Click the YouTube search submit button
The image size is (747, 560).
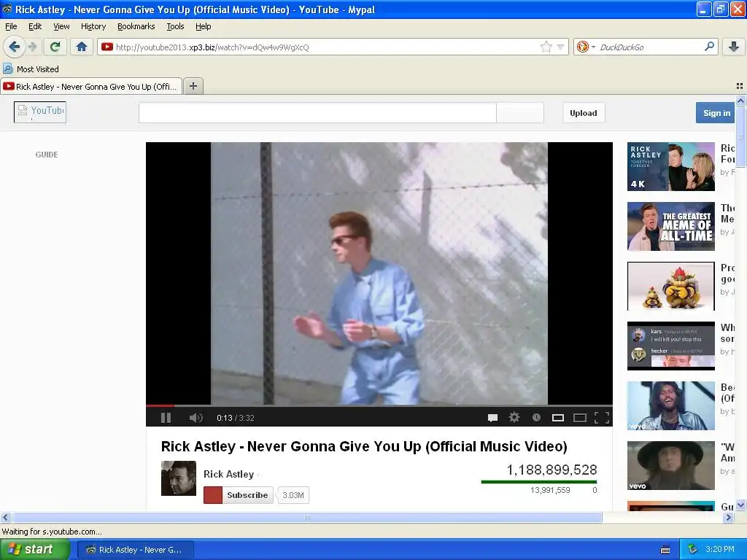(519, 113)
